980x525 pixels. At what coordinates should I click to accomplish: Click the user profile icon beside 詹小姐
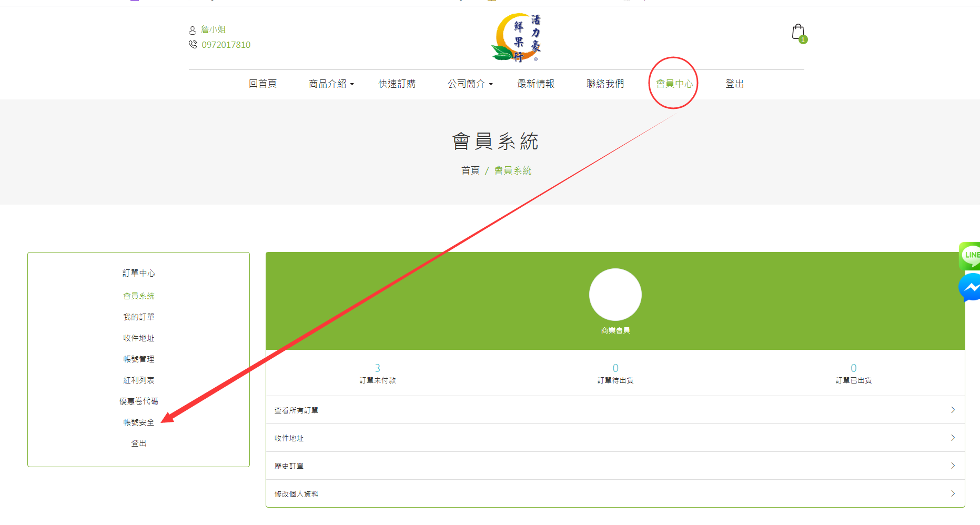coord(193,31)
